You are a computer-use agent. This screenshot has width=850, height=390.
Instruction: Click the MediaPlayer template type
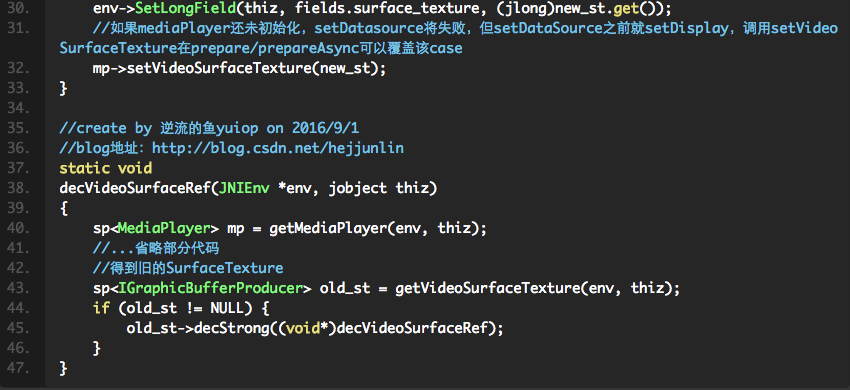point(164,228)
